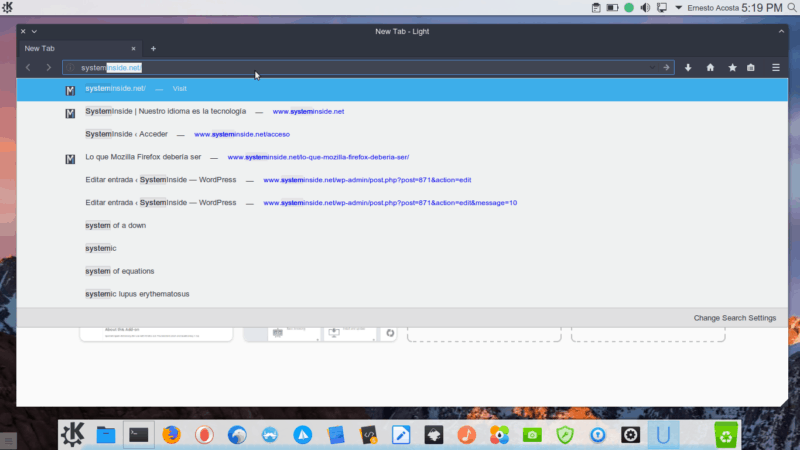
Task: Open the green shield dock icon
Action: [x=565, y=435]
